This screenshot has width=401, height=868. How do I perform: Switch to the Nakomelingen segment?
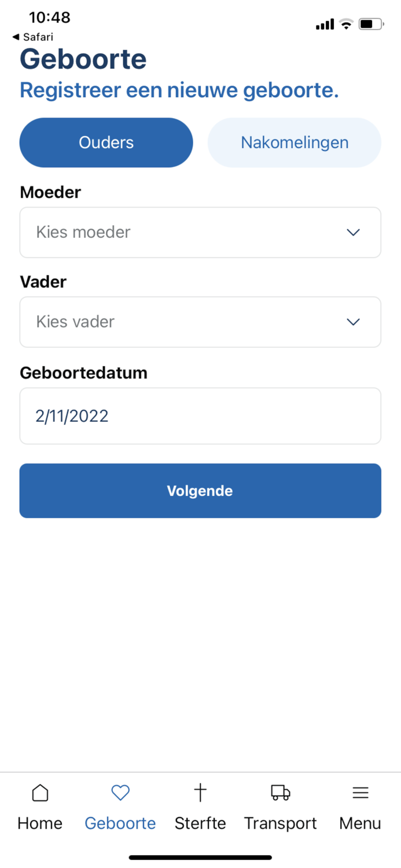(294, 142)
